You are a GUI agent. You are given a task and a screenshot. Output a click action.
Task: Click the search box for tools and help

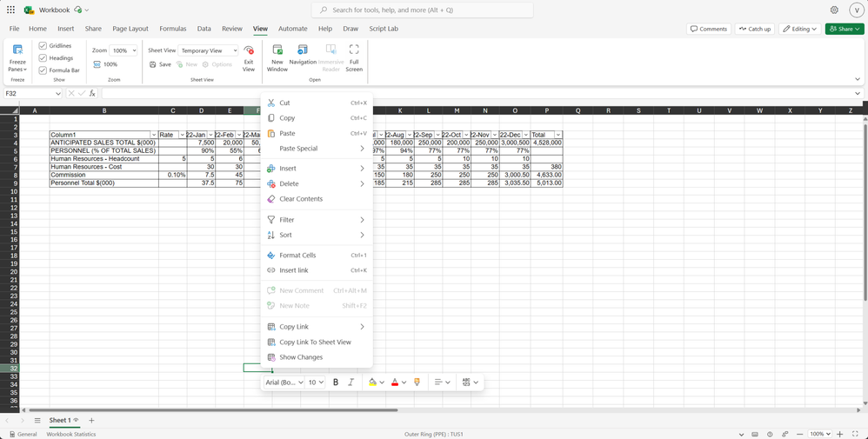pyautogui.click(x=423, y=10)
